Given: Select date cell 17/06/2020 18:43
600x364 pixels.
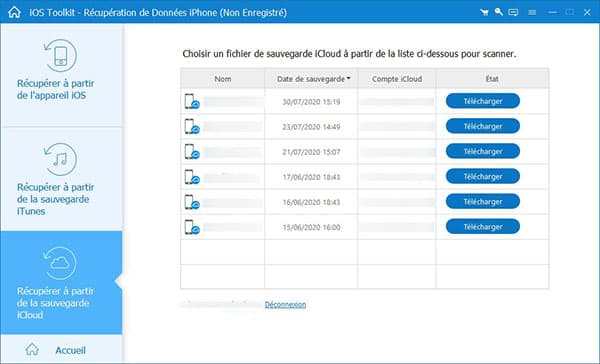Looking at the screenshot, I should tap(311, 177).
